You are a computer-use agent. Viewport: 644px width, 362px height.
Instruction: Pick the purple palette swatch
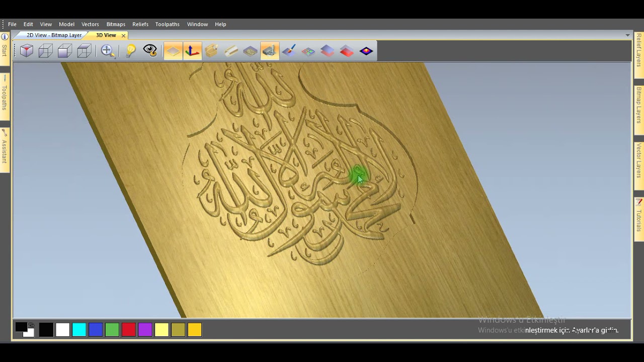point(145,330)
